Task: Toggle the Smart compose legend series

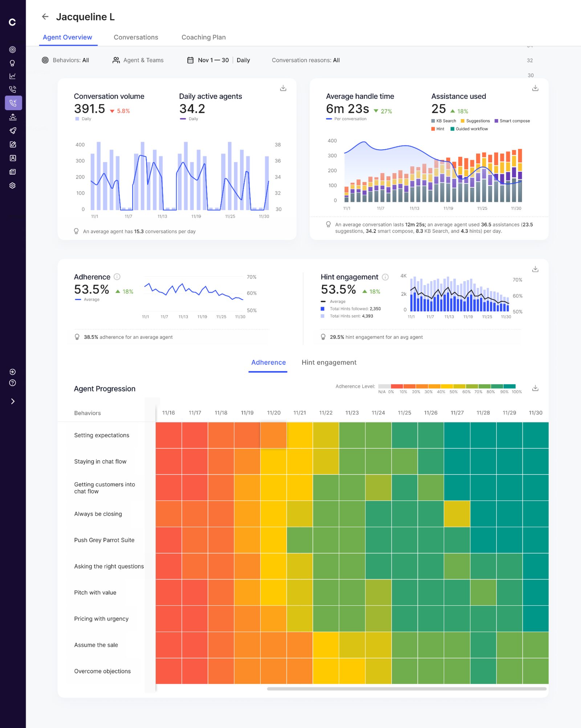Action: 512,121
